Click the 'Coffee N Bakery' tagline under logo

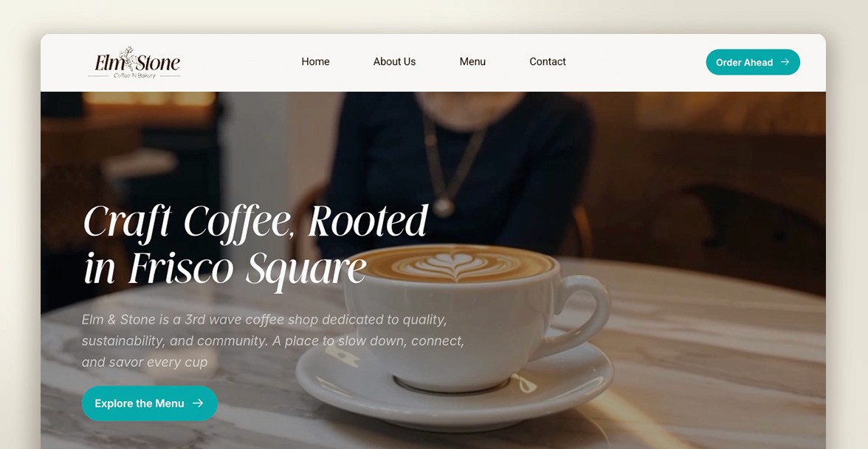tap(134, 75)
